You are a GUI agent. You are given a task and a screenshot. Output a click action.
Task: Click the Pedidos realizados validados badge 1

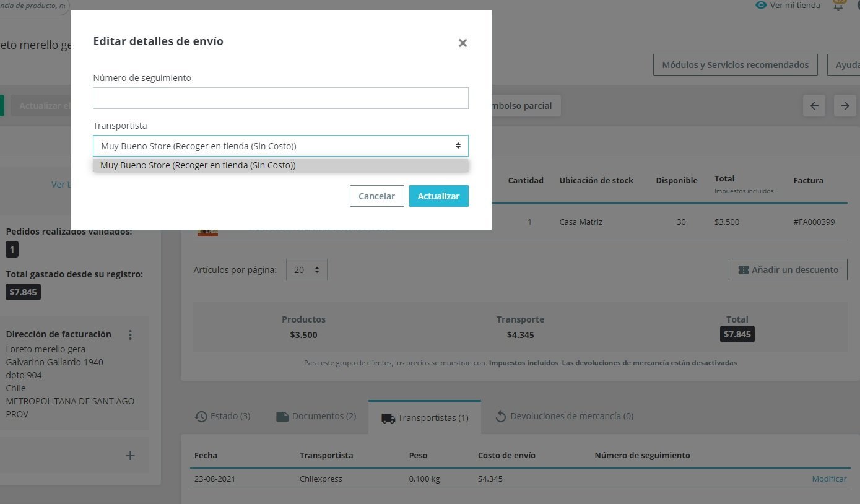(12, 250)
